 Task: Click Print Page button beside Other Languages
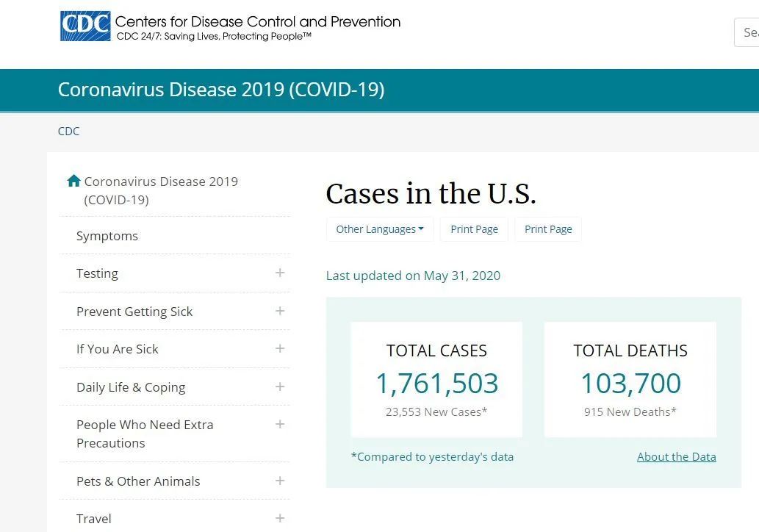474,229
